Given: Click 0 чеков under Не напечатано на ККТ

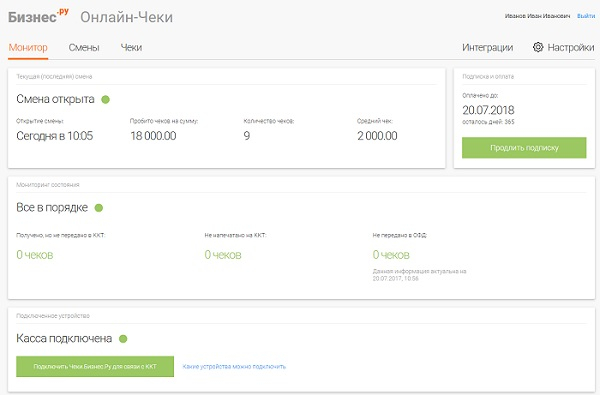Looking at the screenshot, I should pos(223,255).
